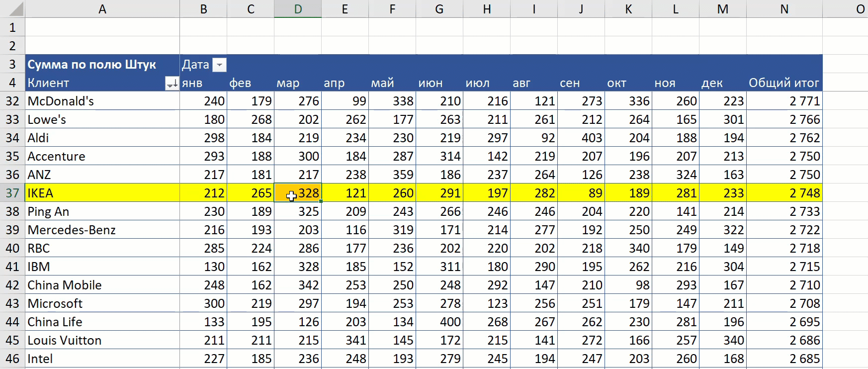
Task: Click Intel grand total 2 685
Action: pos(784,359)
